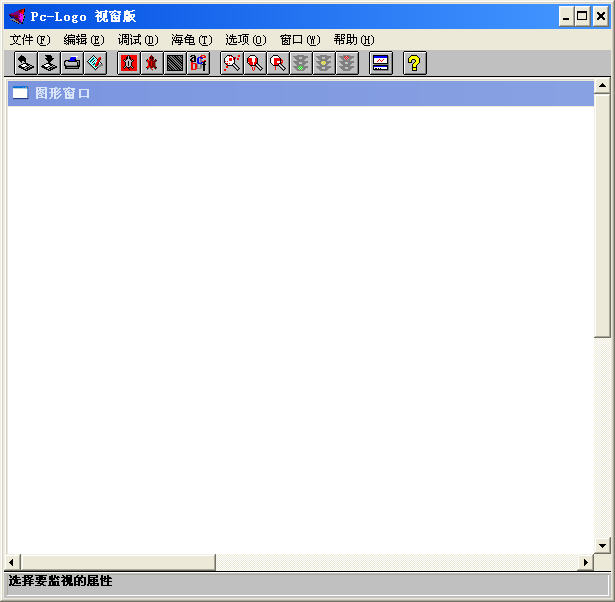Click the red turtle shape icon
Image resolution: width=615 pixels, height=602 pixels.
tap(152, 63)
